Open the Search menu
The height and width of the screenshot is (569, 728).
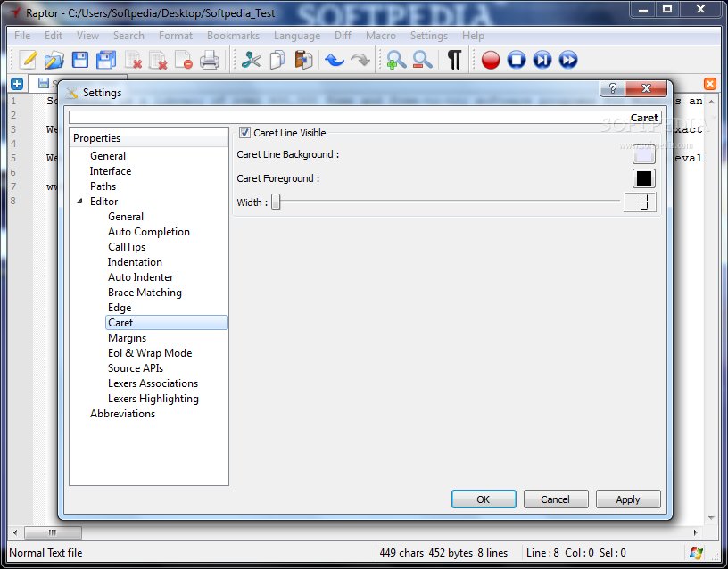click(128, 36)
